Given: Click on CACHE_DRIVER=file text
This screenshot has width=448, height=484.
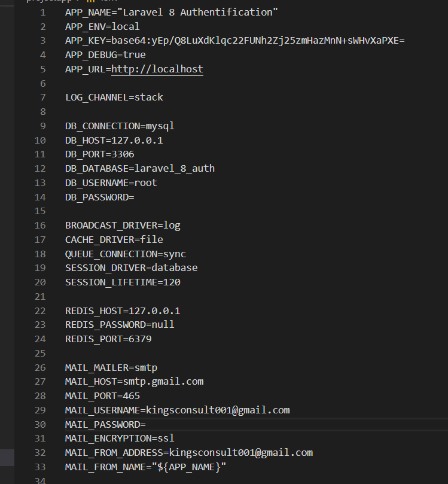Looking at the screenshot, I should coord(114,239).
